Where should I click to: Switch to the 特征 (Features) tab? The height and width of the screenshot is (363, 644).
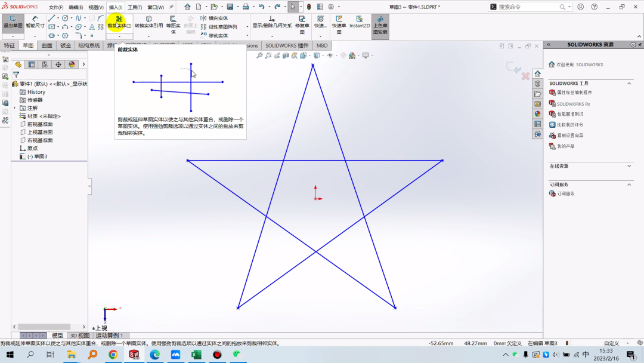pos(10,45)
